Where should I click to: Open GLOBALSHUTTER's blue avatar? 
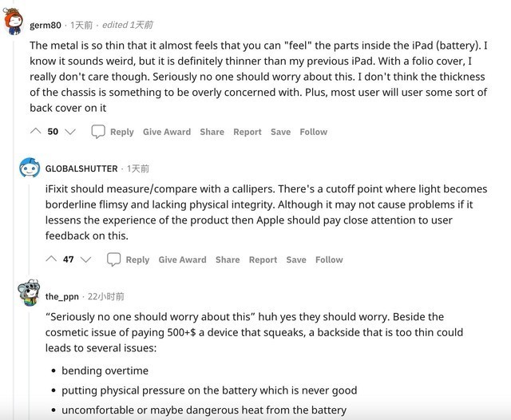pos(30,168)
